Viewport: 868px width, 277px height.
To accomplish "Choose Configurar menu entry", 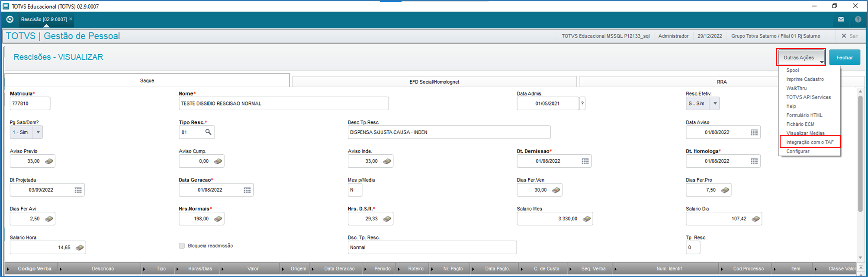I will (x=797, y=151).
